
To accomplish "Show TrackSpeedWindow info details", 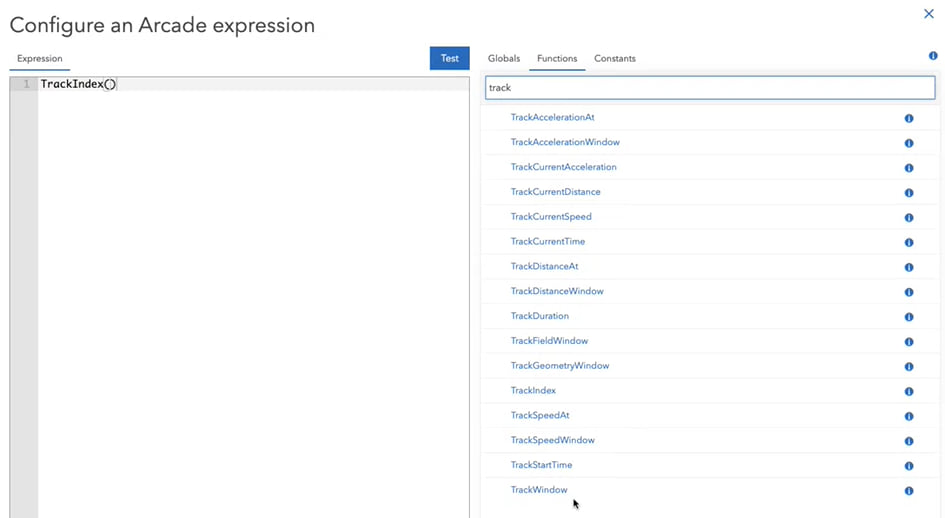I will [x=909, y=441].
